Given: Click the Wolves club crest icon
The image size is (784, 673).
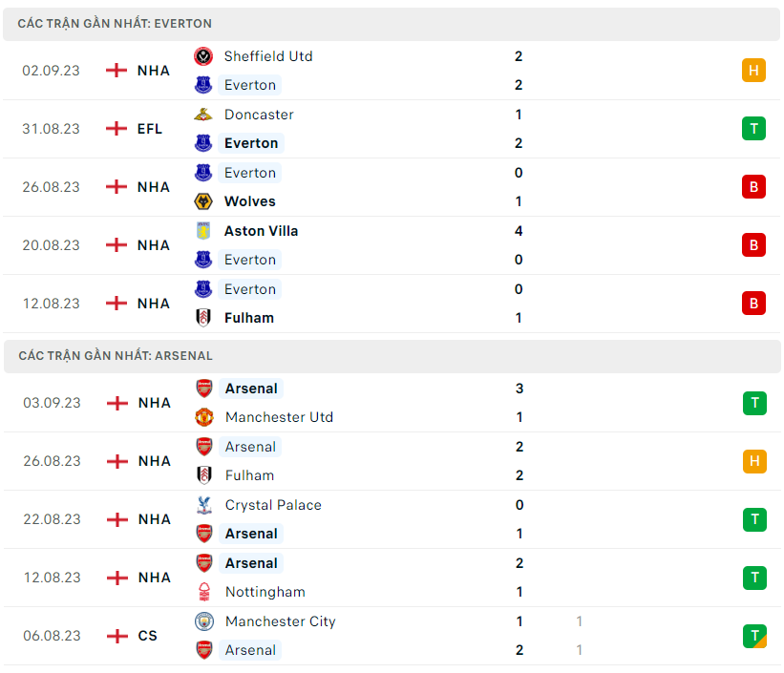Looking at the screenshot, I should [203, 201].
